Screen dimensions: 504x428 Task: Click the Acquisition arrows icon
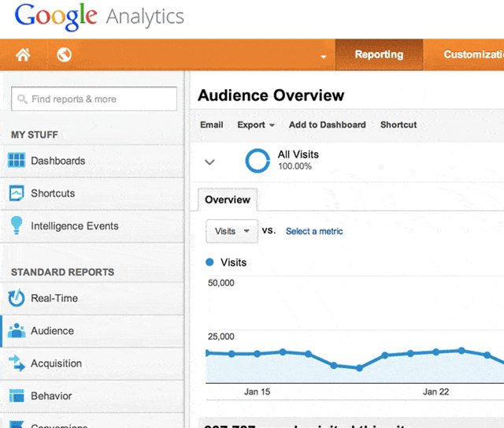pyautogui.click(x=17, y=363)
